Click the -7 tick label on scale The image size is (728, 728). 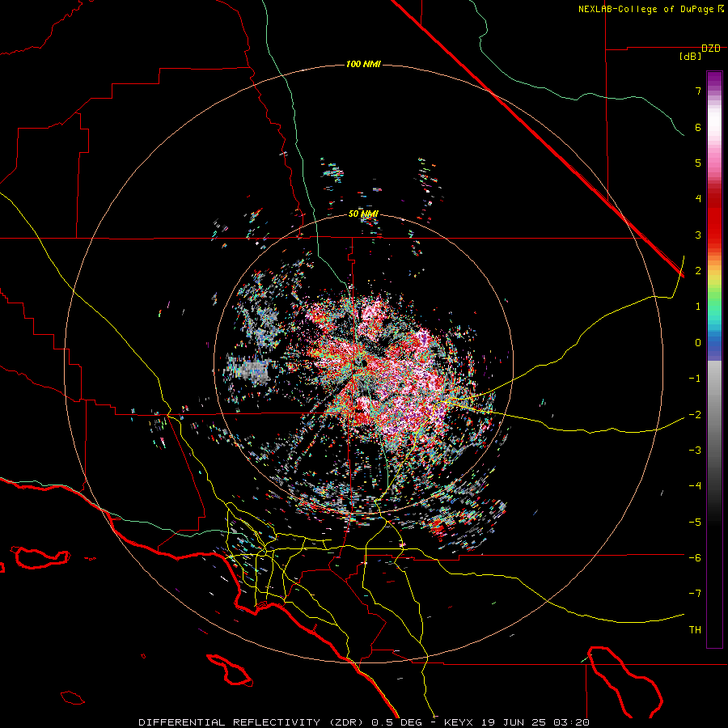click(695, 594)
